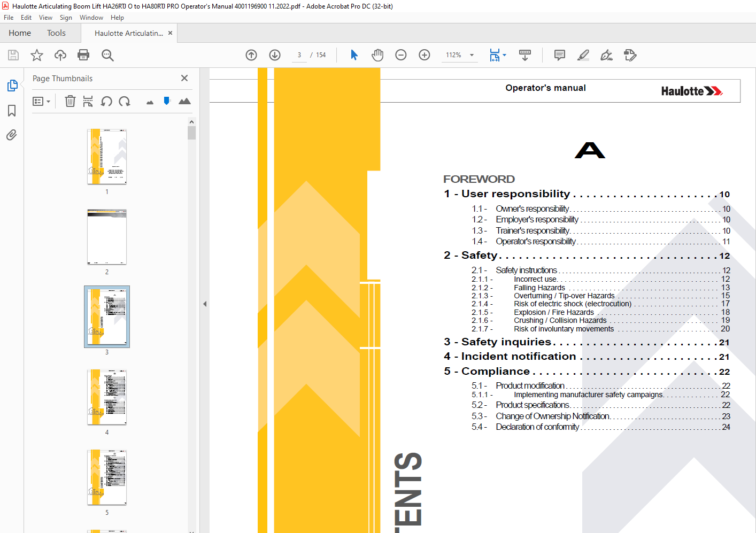Image resolution: width=756 pixels, height=533 pixels.
Task: Open the Window menu
Action: coord(91,18)
